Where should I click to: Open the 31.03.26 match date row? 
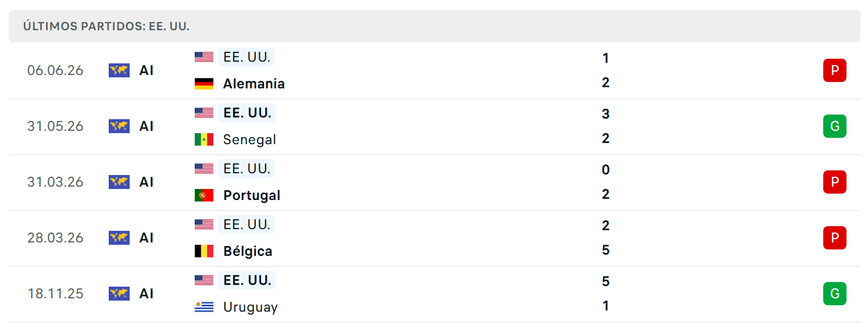(x=434, y=182)
